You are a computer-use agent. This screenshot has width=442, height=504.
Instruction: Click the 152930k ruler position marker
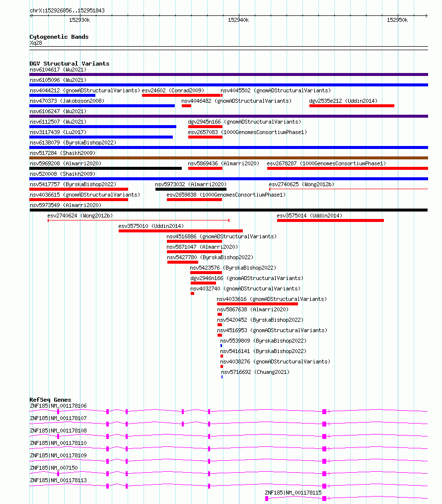point(79,20)
